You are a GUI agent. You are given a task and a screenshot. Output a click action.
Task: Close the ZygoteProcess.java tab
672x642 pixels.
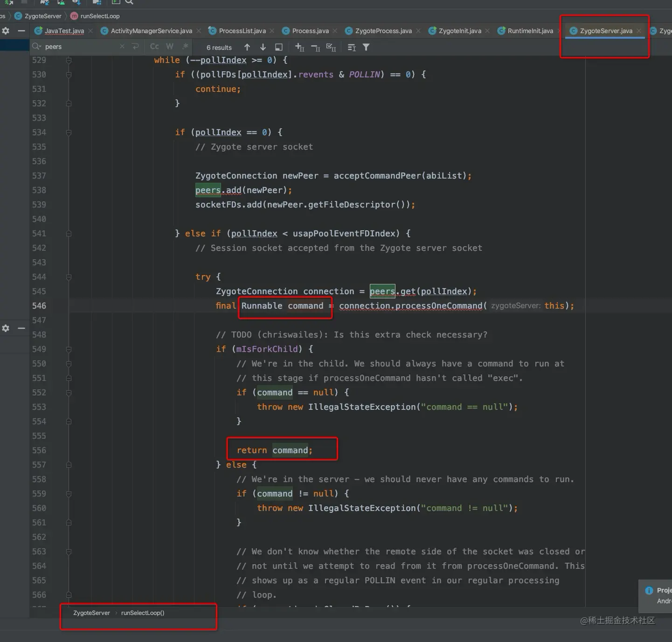point(418,31)
